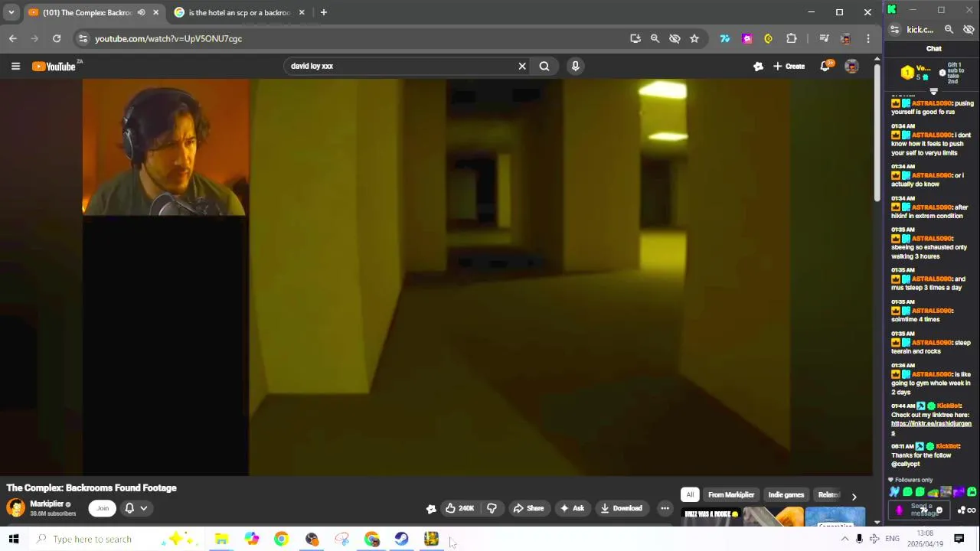Join the Markiplier channel
Screen dimensions: 980x551
pyautogui.click(x=102, y=508)
